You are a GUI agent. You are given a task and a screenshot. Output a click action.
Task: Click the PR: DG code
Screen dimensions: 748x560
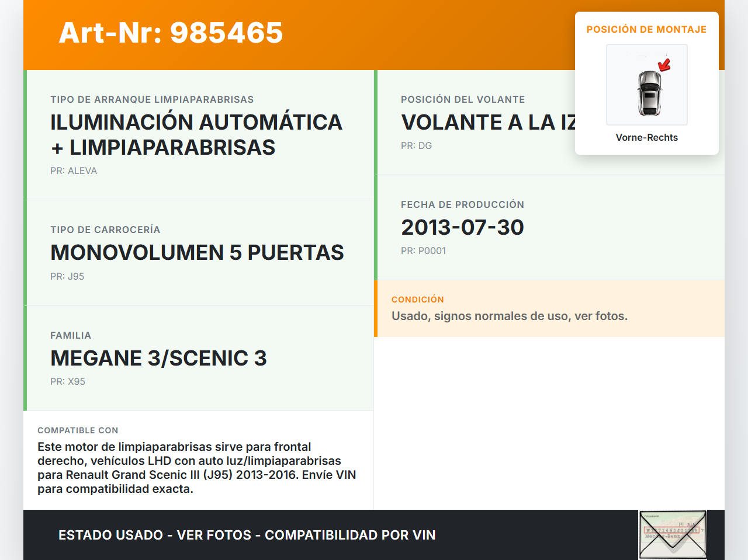point(416,145)
